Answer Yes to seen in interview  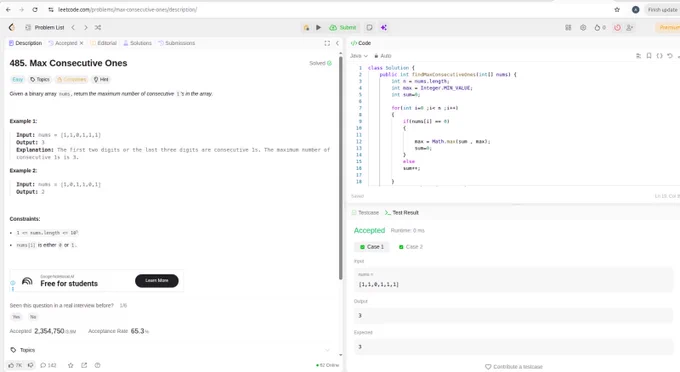tap(16, 317)
